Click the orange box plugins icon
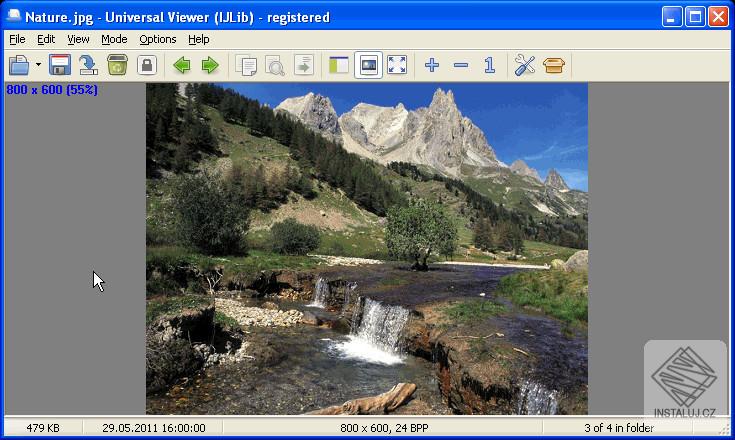This screenshot has height=440, width=735. 554,65
